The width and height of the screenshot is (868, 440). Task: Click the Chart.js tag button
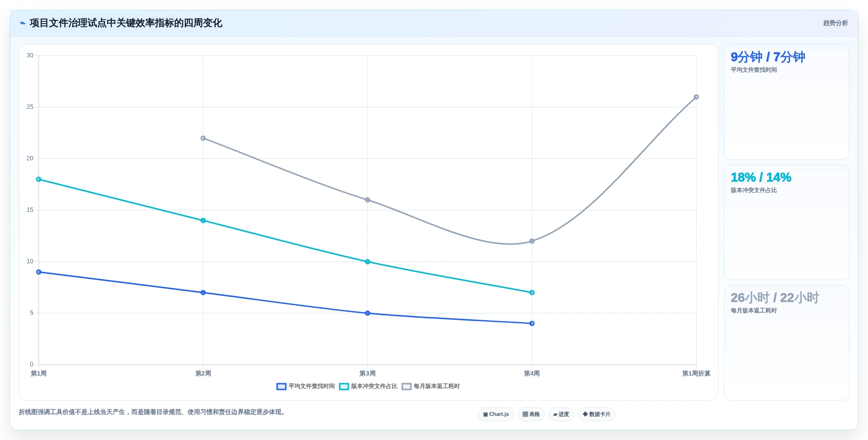point(496,414)
